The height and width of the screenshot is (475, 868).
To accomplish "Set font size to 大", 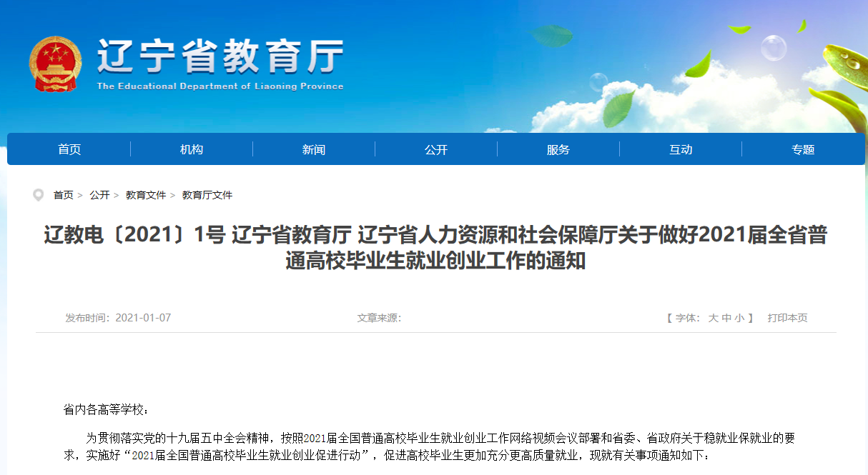I will point(713,318).
